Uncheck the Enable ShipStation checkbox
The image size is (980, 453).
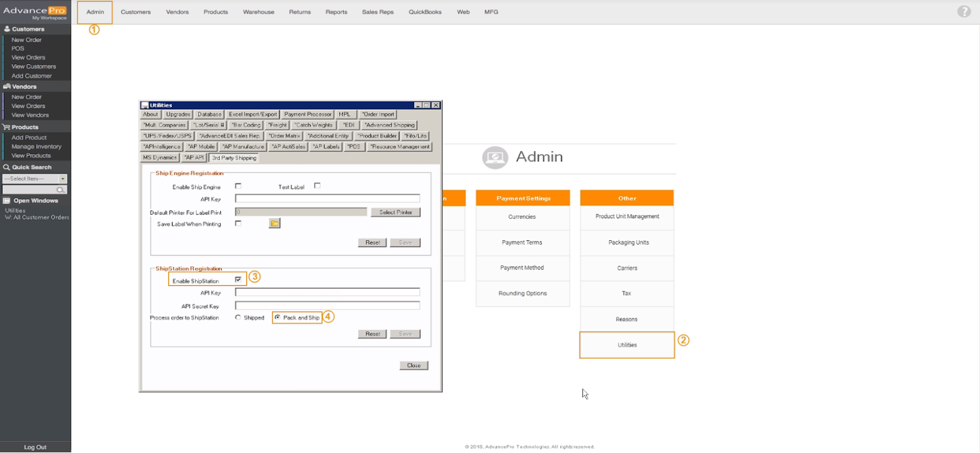238,279
